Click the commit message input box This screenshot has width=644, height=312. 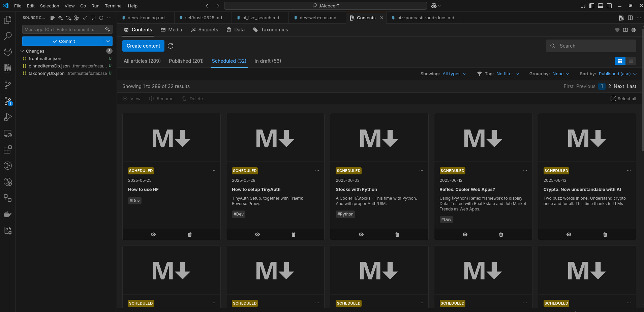pyautogui.click(x=63, y=29)
